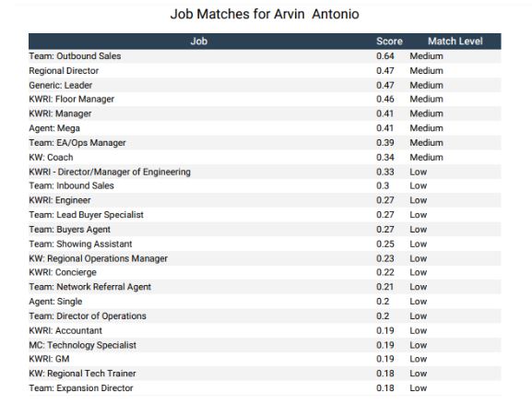
Task: Select Team: EA/Ops Manager row
Action: 265,143
